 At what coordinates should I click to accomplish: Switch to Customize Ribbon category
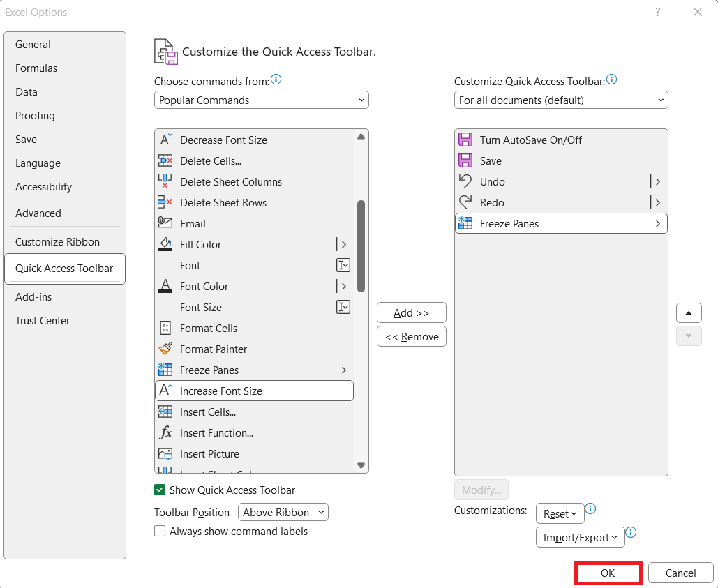click(65, 242)
